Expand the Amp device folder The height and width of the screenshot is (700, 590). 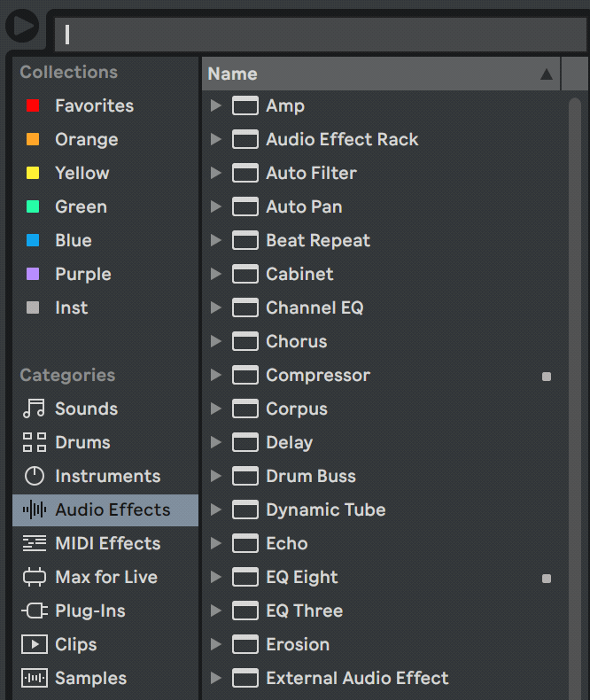215,105
